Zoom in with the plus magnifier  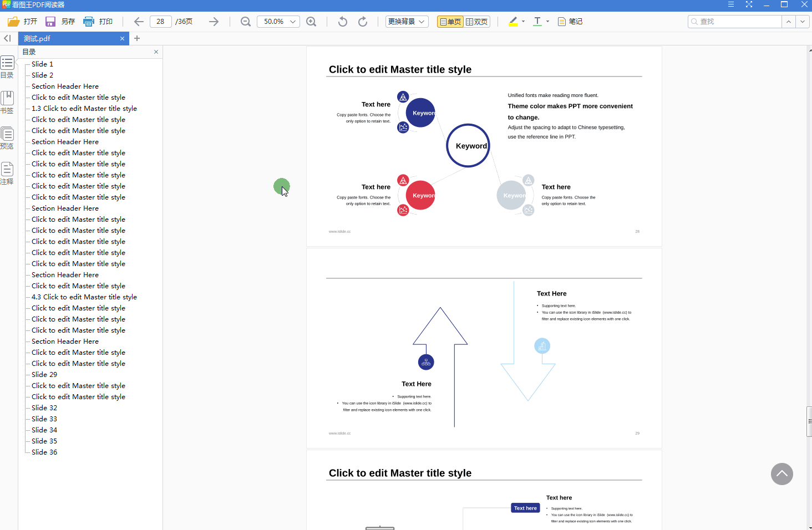pyautogui.click(x=312, y=22)
